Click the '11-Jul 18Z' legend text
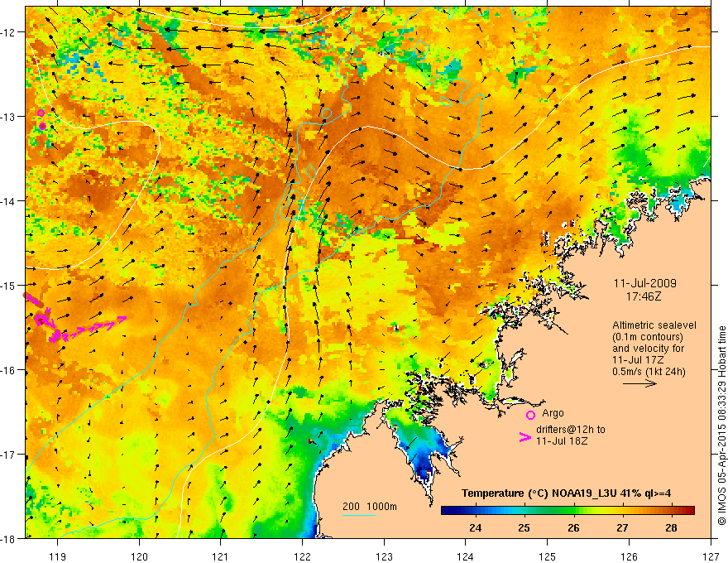Screen dimensions: 728x563 point(562,440)
